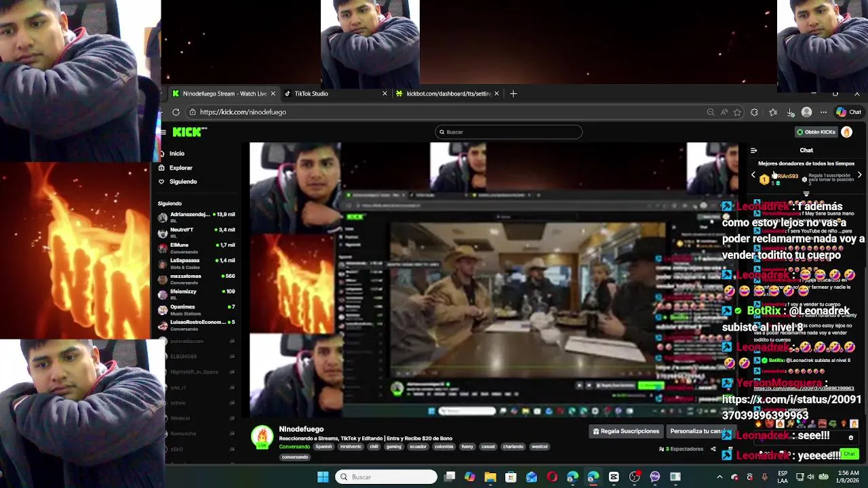This screenshot has height=488, width=868.
Task: Click the Kick Buscar search field
Action: click(x=509, y=132)
